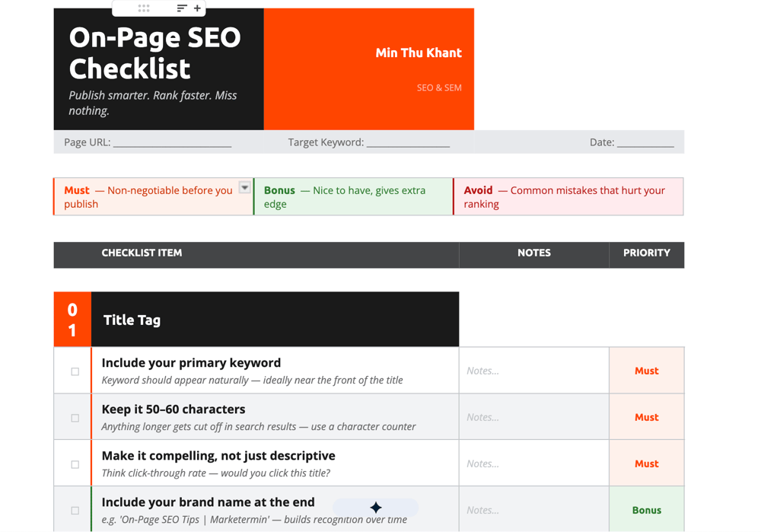Click the Notes field for brand name row
Image resolution: width=761 pixels, height=532 pixels.
[x=534, y=510]
